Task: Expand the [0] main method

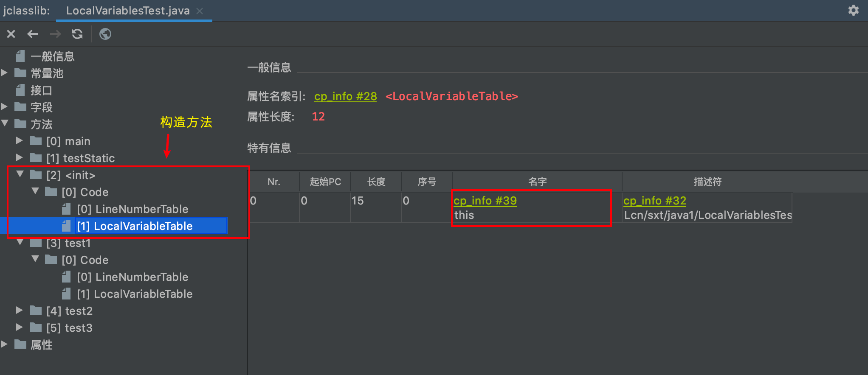Action: [20, 140]
